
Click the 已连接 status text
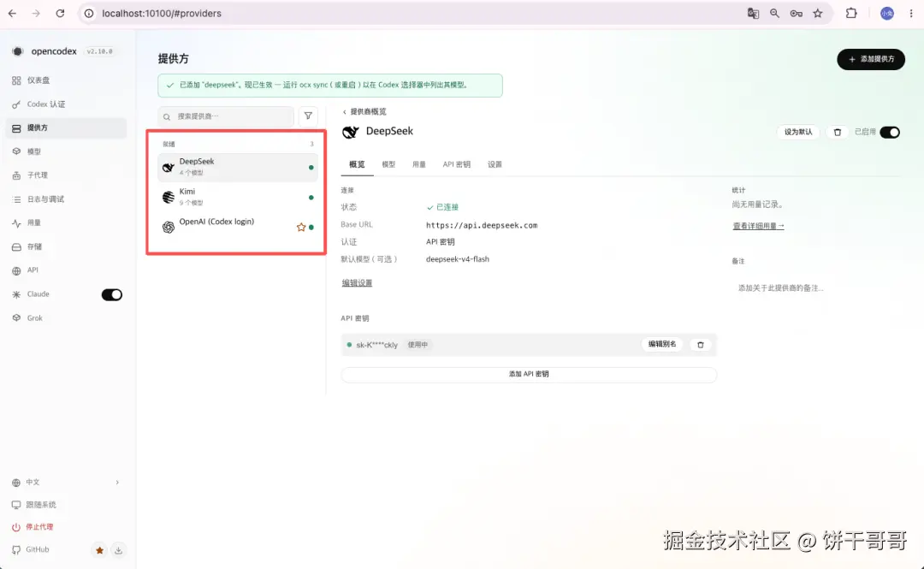point(443,208)
